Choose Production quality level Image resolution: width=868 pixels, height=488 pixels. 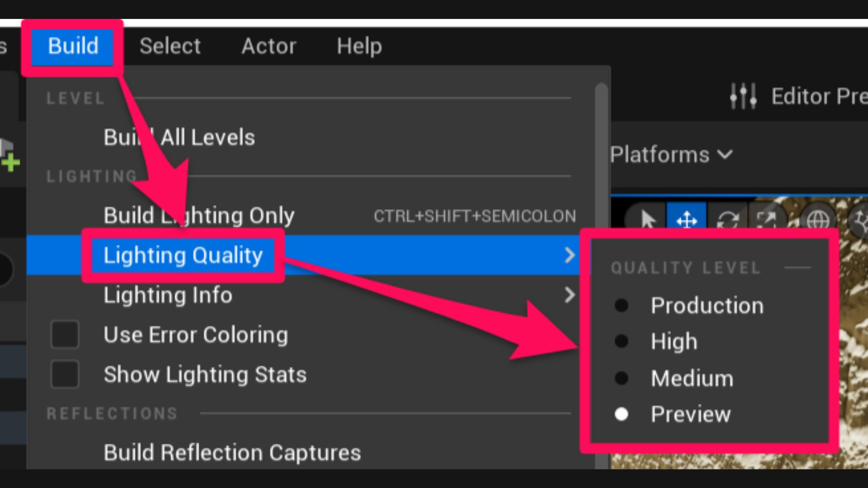(707, 306)
